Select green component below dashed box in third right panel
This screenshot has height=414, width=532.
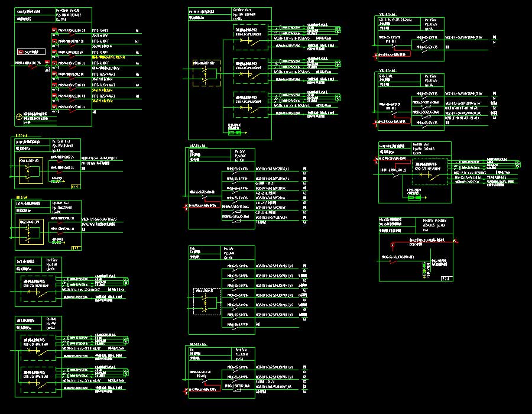(413, 199)
